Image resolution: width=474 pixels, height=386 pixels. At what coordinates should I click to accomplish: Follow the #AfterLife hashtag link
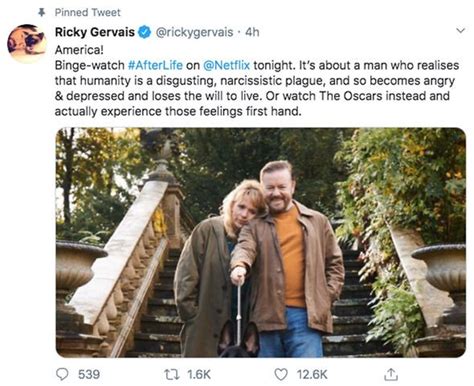click(155, 65)
